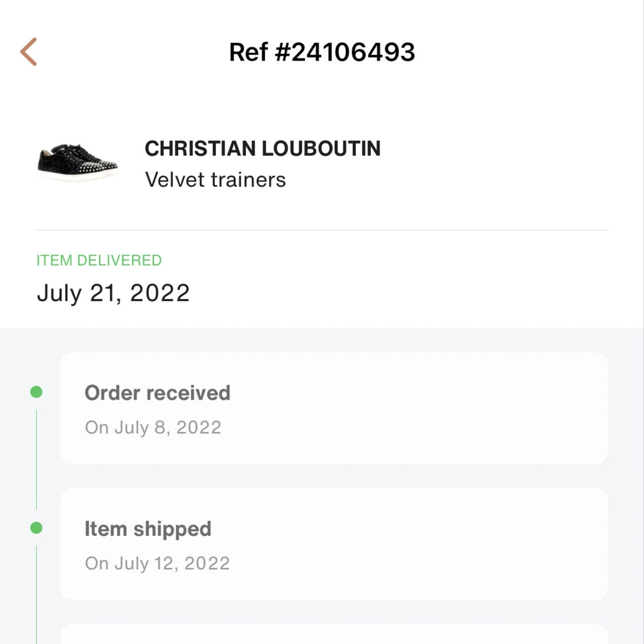Open the Order received status card

(x=334, y=408)
